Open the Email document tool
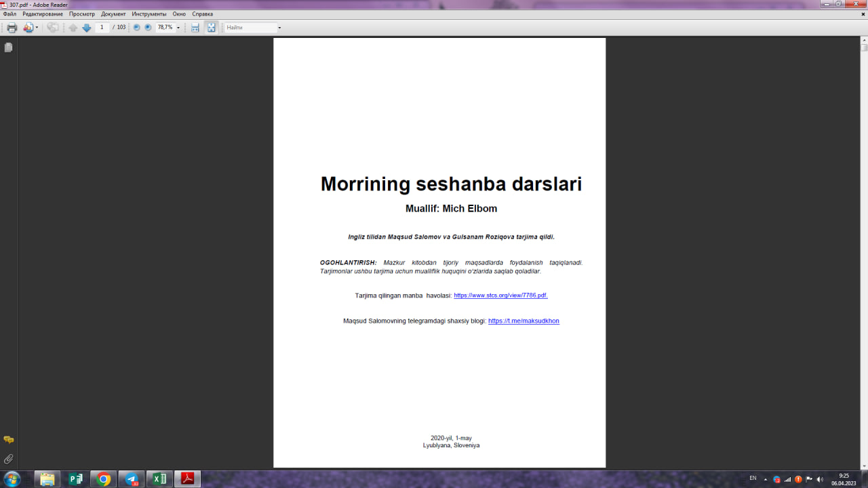This screenshot has width=868, height=488. point(27,27)
